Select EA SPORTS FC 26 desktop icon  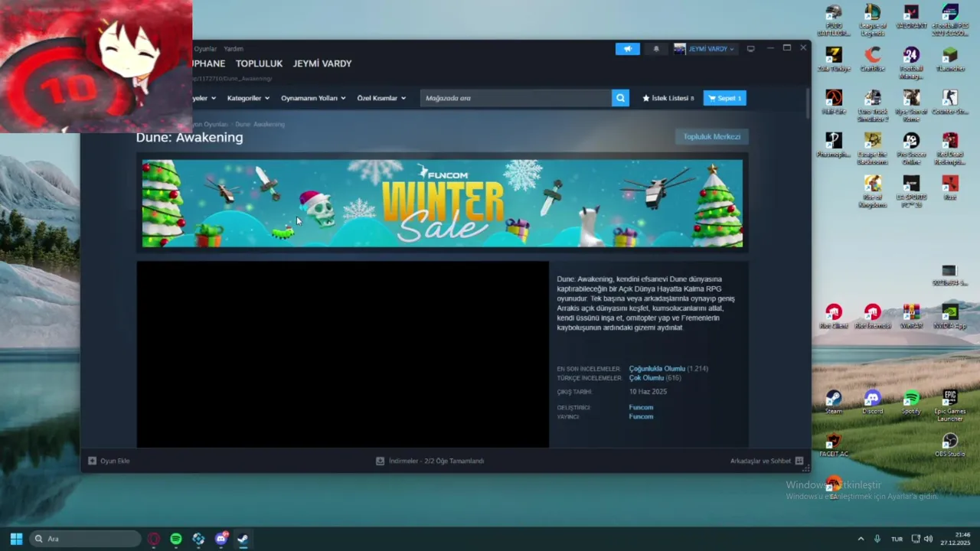pos(911,192)
